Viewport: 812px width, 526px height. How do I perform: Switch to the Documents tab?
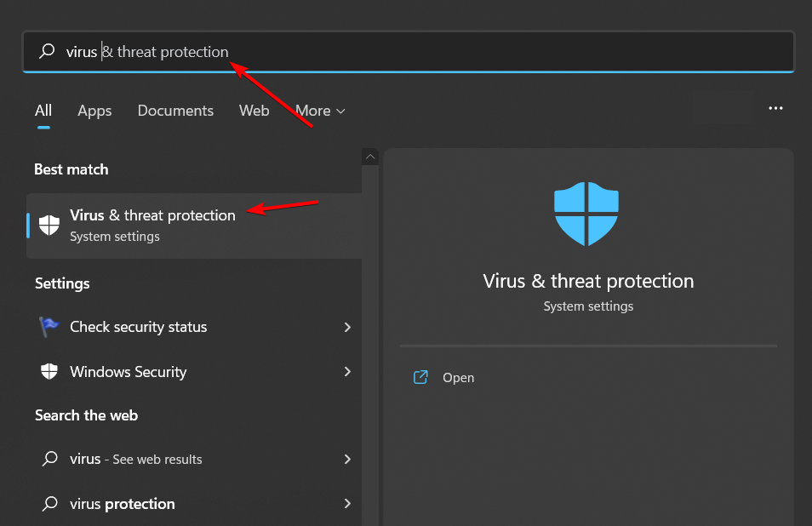(x=175, y=111)
